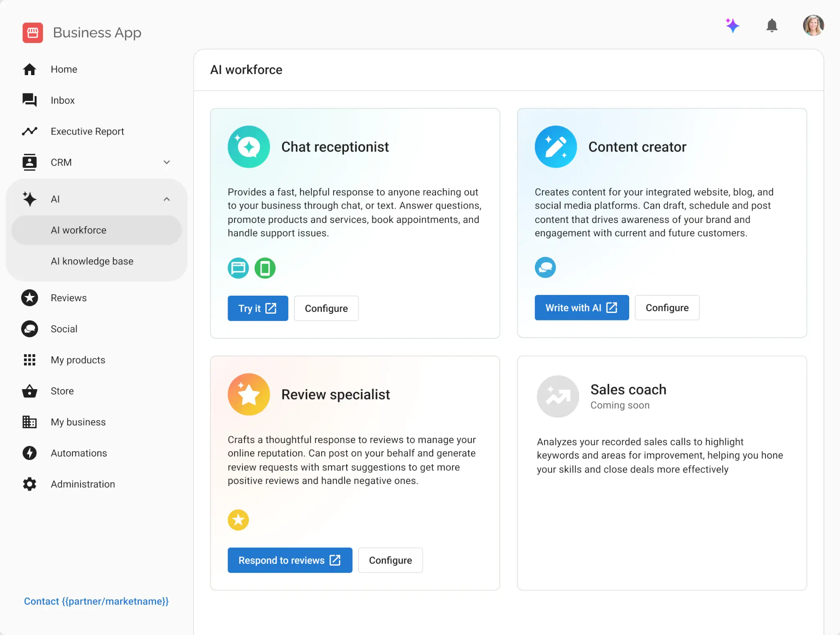Viewport: 840px width, 635px height.
Task: Click the Reviews star icon
Action: pos(29,298)
